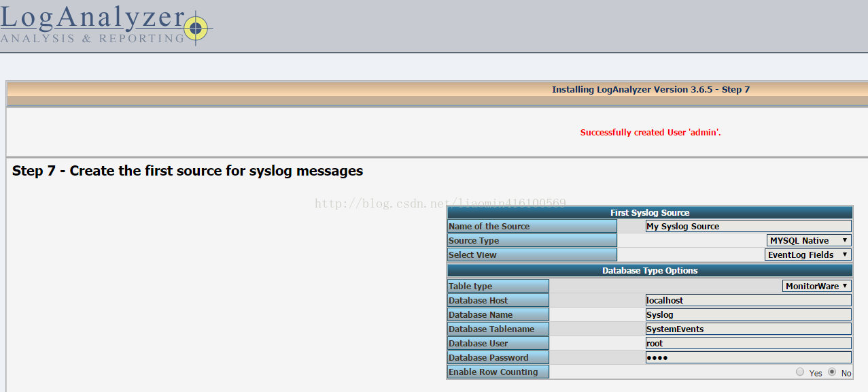The height and width of the screenshot is (392, 868).
Task: Click the 'Database Type Options' header
Action: click(x=650, y=270)
